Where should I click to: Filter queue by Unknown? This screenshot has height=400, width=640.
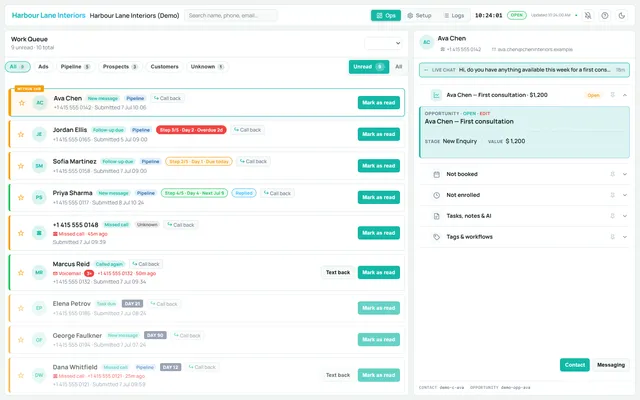click(x=207, y=67)
